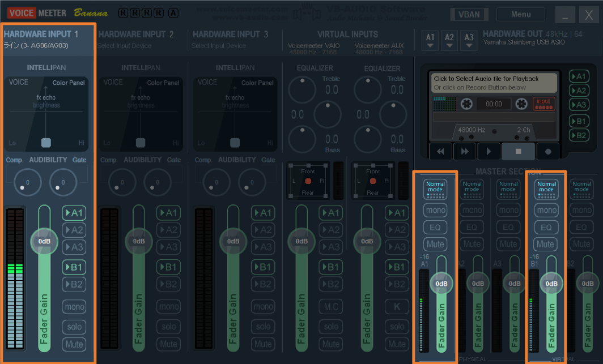This screenshot has height=364, width=603.
Task: Click the red input indicator on recorder
Action: [x=544, y=104]
